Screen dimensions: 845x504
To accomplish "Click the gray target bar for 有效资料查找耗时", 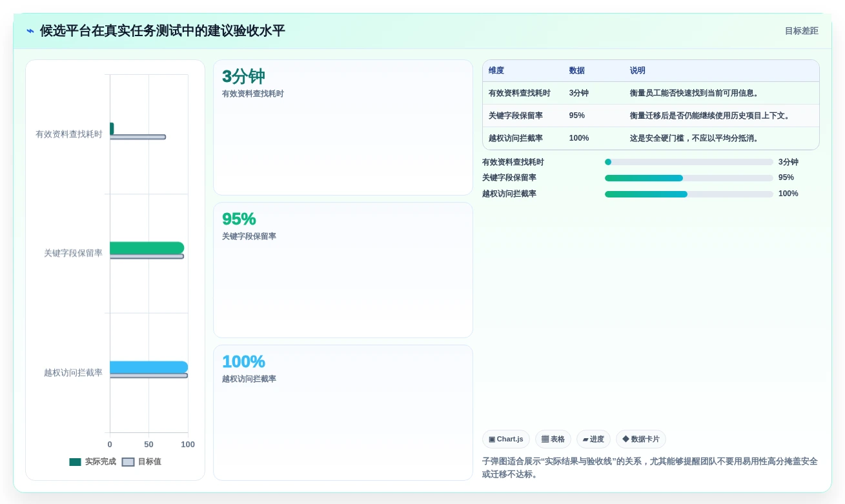I will (x=137, y=137).
